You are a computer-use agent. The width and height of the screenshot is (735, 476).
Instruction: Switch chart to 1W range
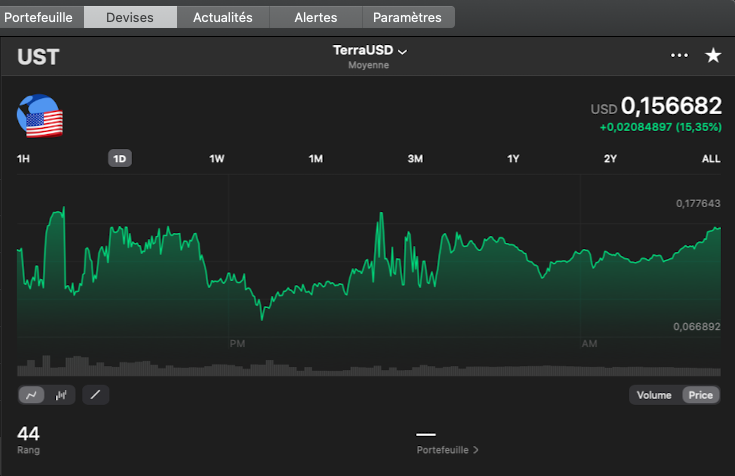tap(217, 159)
